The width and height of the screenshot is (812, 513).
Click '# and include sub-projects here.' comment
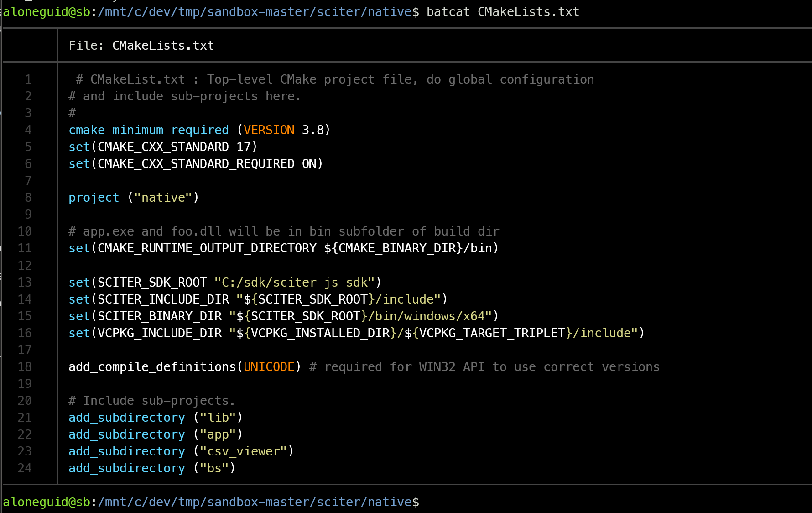tap(185, 96)
